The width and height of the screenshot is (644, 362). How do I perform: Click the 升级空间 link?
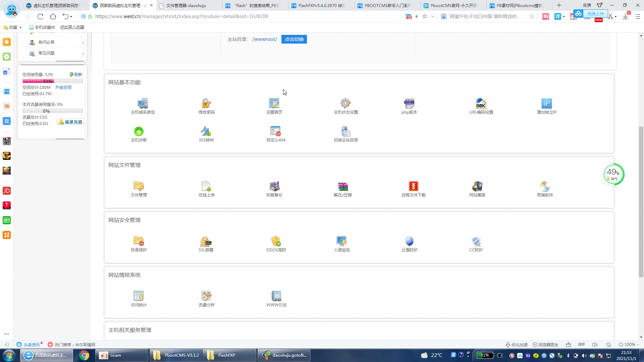coord(63,87)
